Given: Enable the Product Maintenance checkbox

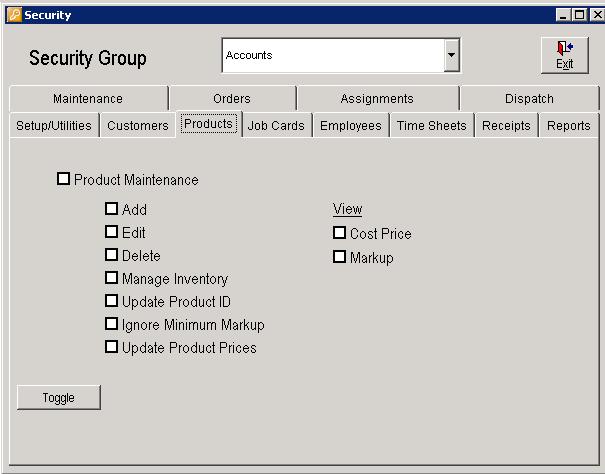Looking at the screenshot, I should [64, 180].
